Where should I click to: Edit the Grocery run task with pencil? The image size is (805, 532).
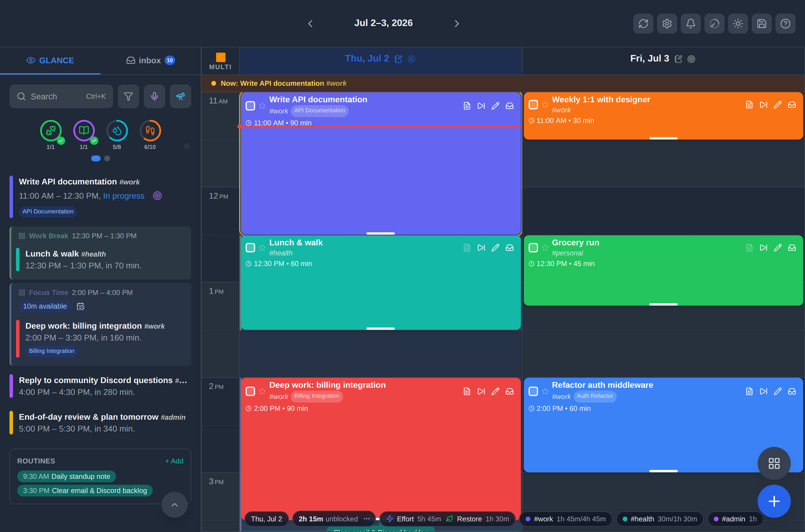(x=777, y=248)
